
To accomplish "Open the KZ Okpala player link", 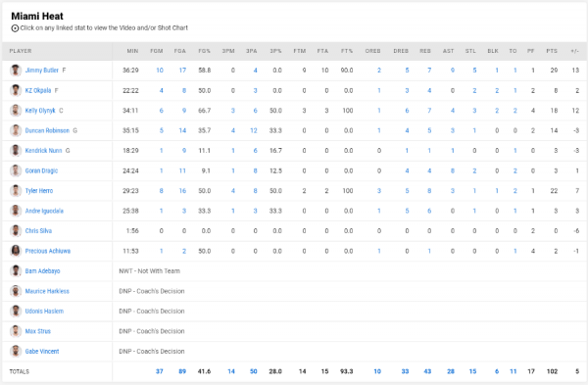I will [38, 90].
